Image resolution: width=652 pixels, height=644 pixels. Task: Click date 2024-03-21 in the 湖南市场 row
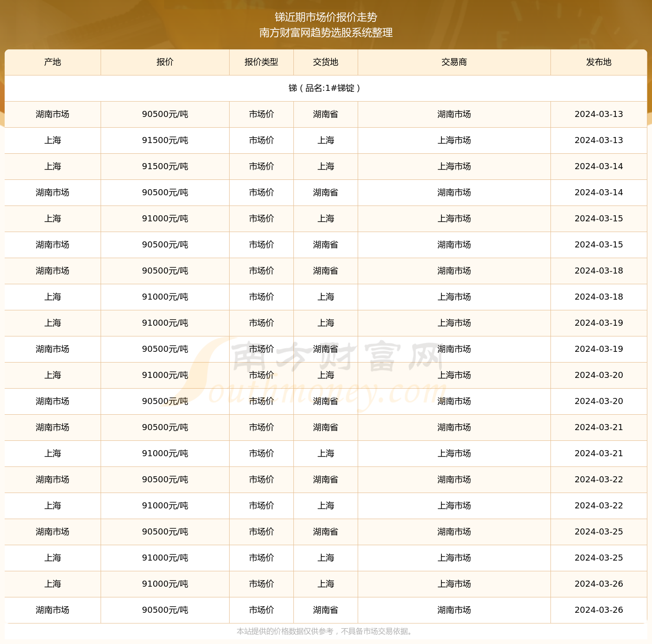click(x=598, y=427)
